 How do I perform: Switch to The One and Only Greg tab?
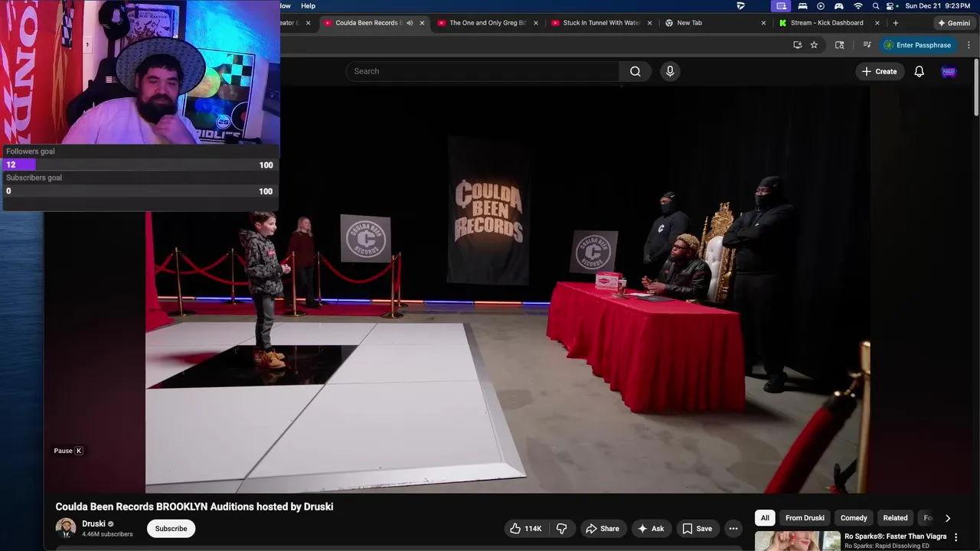pos(487,23)
